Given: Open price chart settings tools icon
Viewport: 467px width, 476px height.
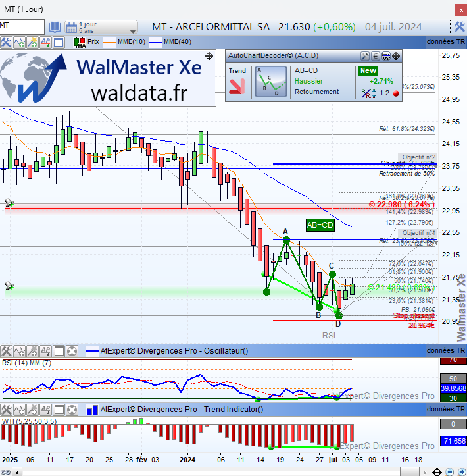Looking at the screenshot, I should [6, 42].
